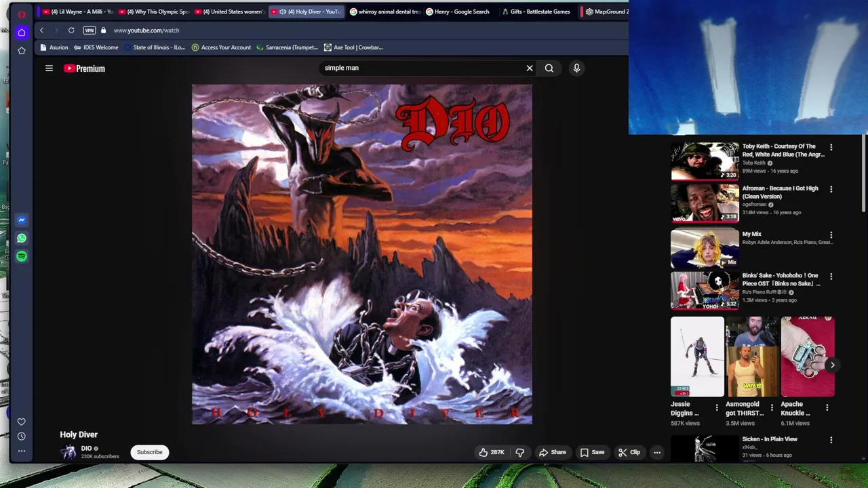This screenshot has width=868, height=488.
Task: Subscribe to the DIO channel
Action: [x=149, y=452]
